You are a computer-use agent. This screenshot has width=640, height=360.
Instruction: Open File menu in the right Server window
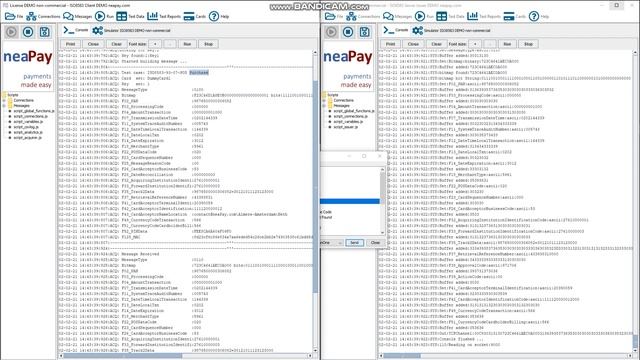pyautogui.click(x=334, y=16)
